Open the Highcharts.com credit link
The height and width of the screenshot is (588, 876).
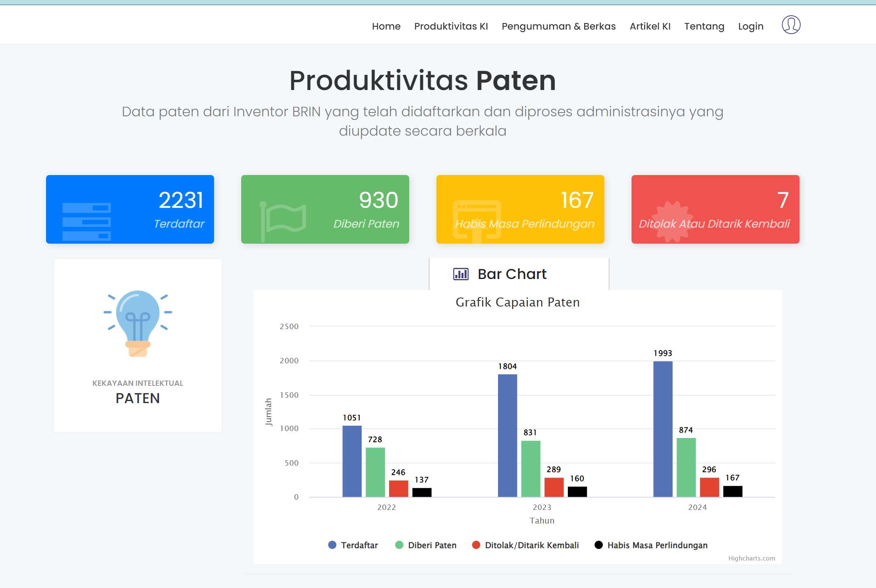(752, 558)
